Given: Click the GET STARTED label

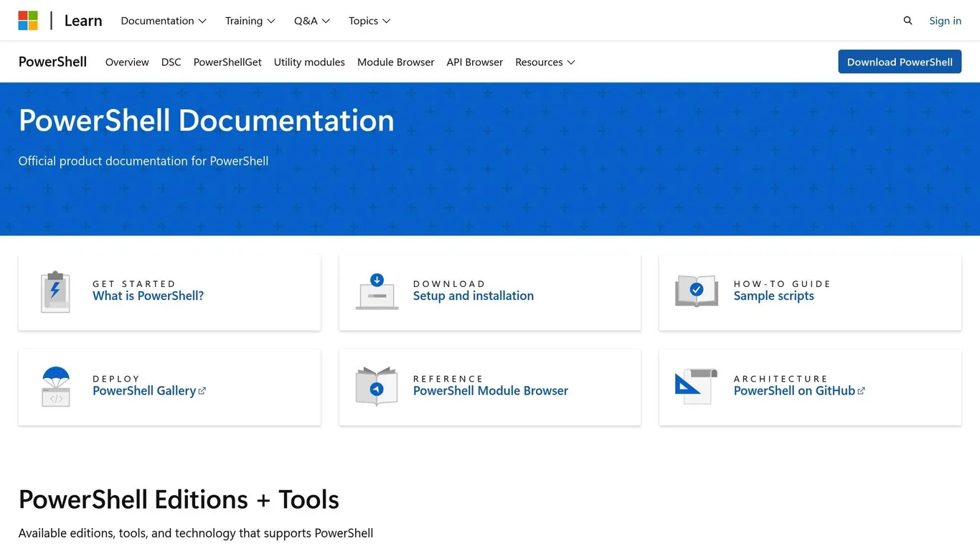Looking at the screenshot, I should [x=134, y=284].
